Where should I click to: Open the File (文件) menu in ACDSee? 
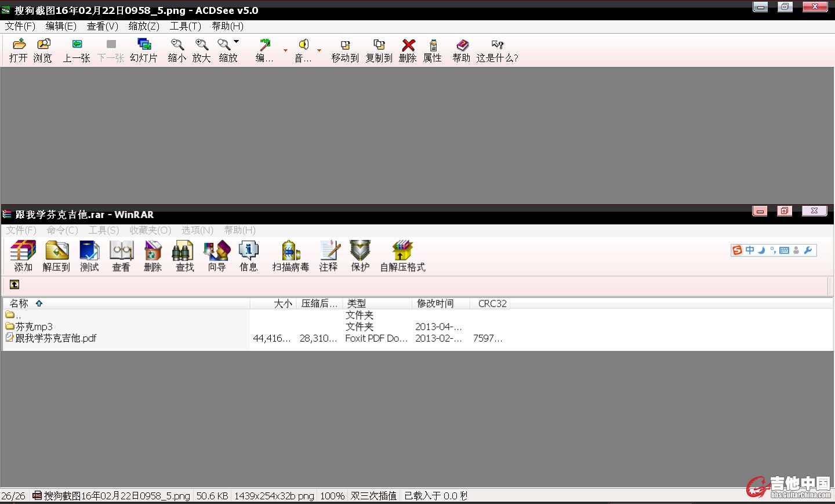pyautogui.click(x=20, y=26)
